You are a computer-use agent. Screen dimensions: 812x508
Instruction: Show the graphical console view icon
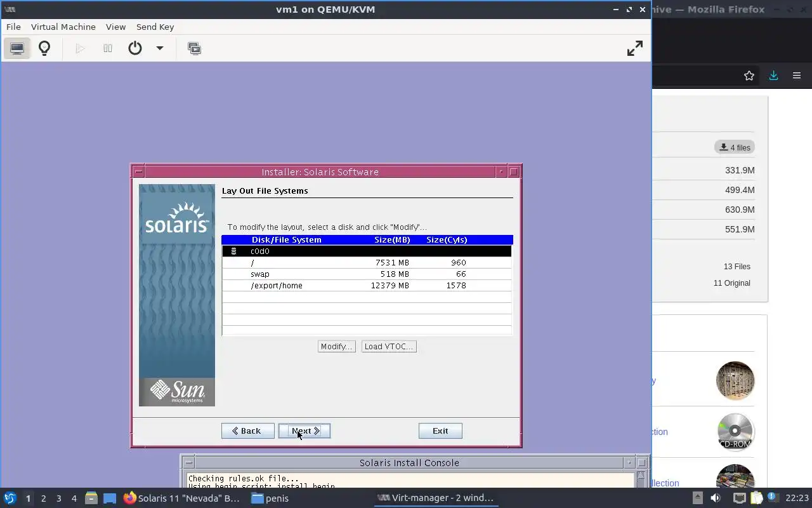tap(17, 48)
